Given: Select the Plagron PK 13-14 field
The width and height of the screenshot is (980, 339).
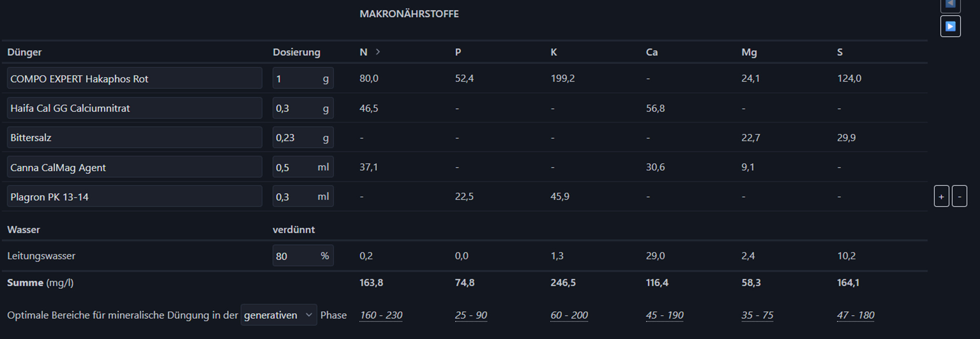Looking at the screenshot, I should [x=134, y=196].
